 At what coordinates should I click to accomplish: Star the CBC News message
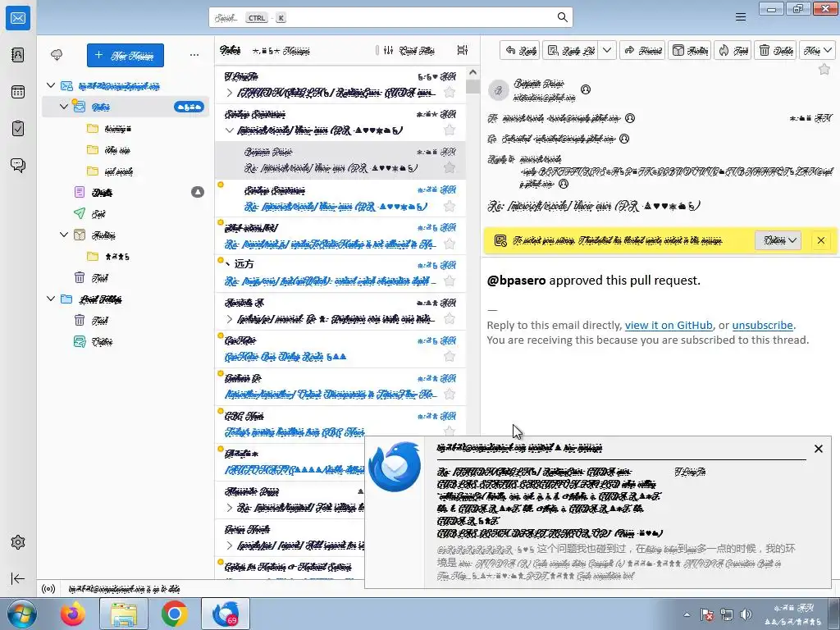[450, 431]
